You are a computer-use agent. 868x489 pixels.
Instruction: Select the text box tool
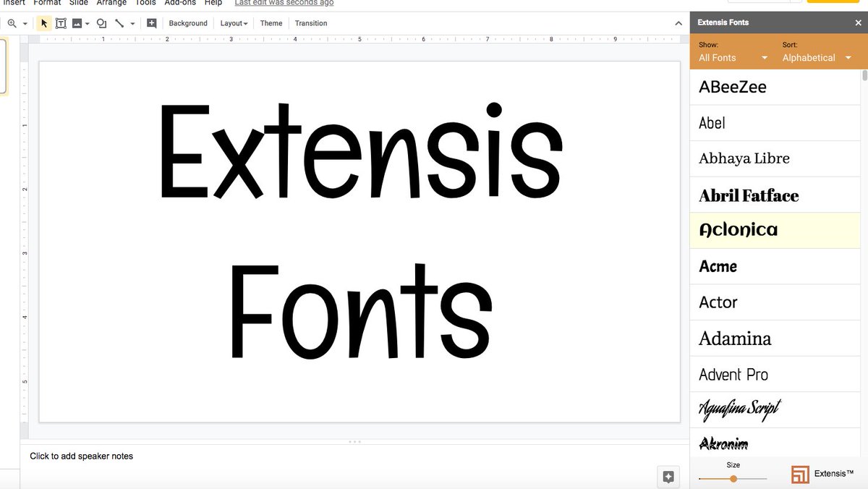point(61,23)
